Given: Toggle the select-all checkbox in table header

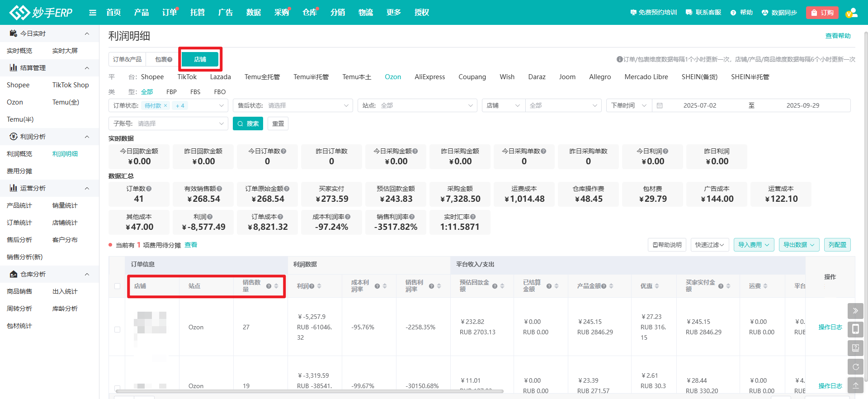Looking at the screenshot, I should pos(118,286).
